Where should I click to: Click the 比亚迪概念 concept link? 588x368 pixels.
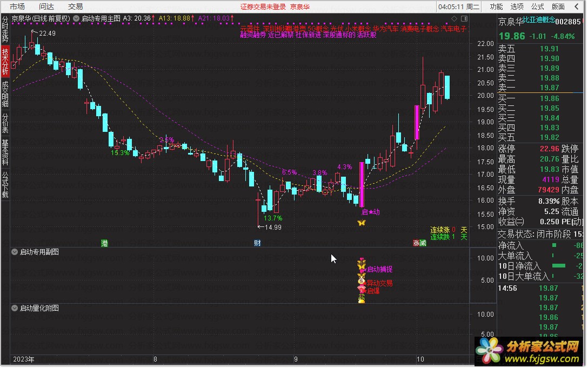[x=539, y=20]
